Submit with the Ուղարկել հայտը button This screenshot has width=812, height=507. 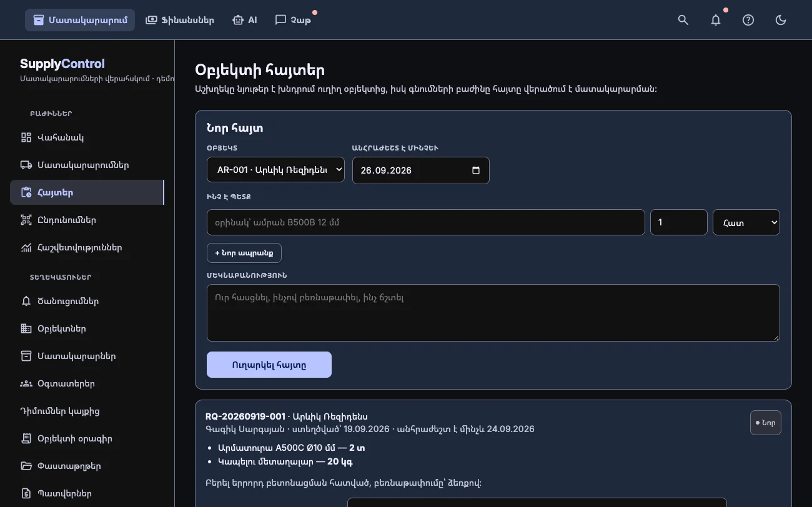[x=269, y=365]
